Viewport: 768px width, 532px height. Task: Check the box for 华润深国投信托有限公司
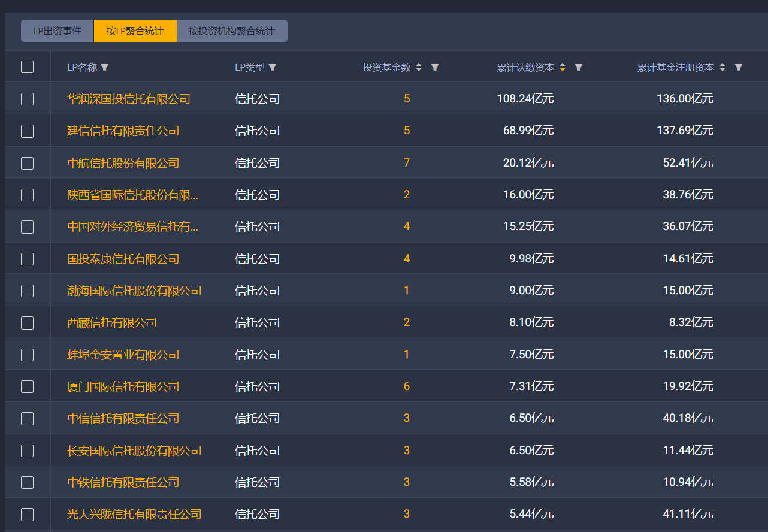click(x=27, y=99)
